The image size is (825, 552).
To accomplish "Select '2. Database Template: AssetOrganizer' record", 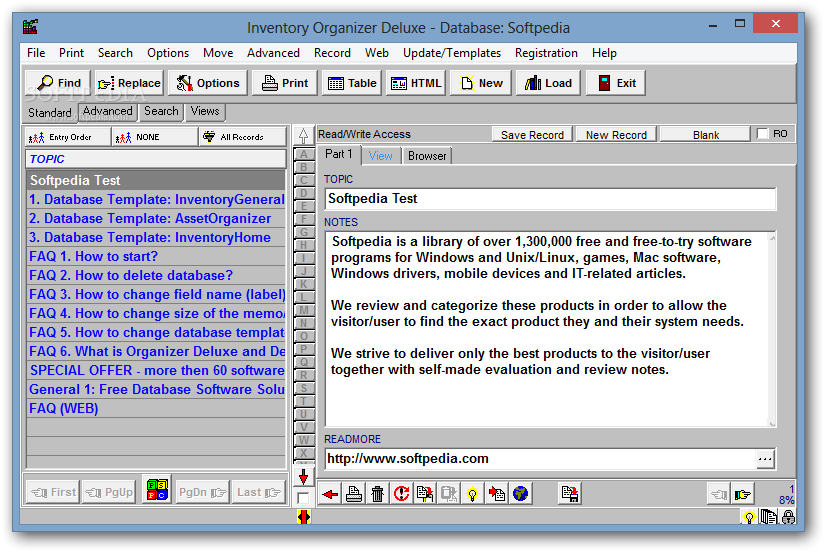I will 156,218.
